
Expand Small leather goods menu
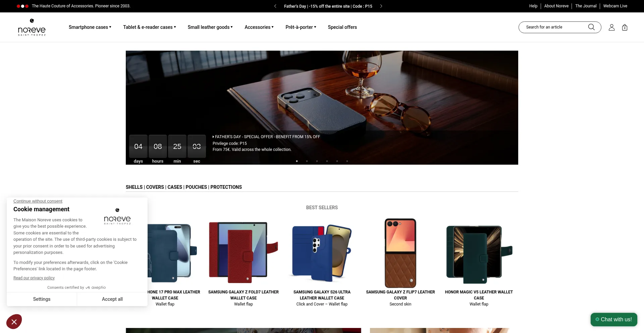coord(210,27)
